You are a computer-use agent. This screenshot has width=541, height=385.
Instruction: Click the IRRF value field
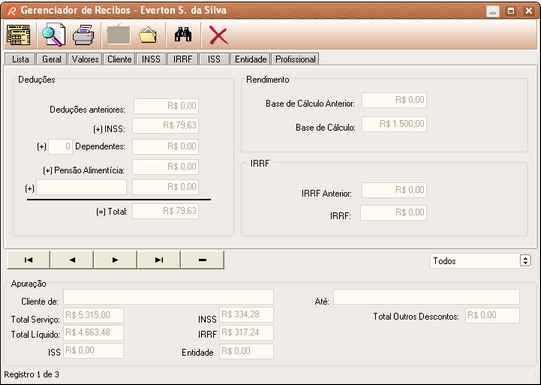393,213
